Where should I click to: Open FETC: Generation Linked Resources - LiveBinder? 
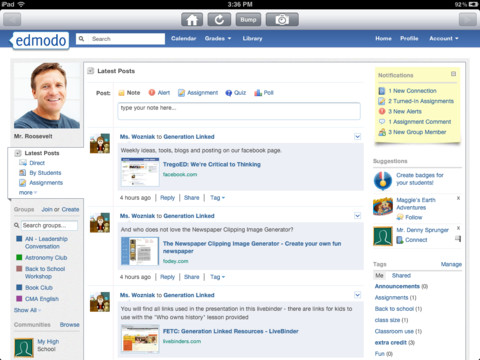click(x=231, y=331)
